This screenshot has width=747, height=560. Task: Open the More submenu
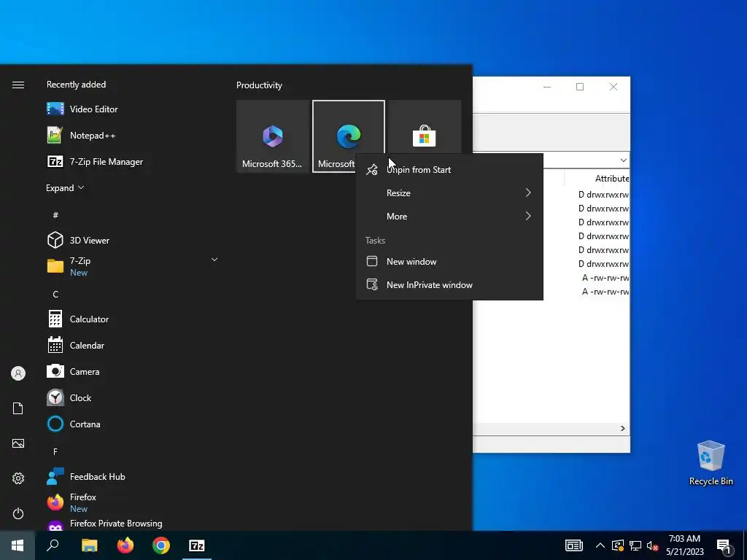click(x=449, y=216)
